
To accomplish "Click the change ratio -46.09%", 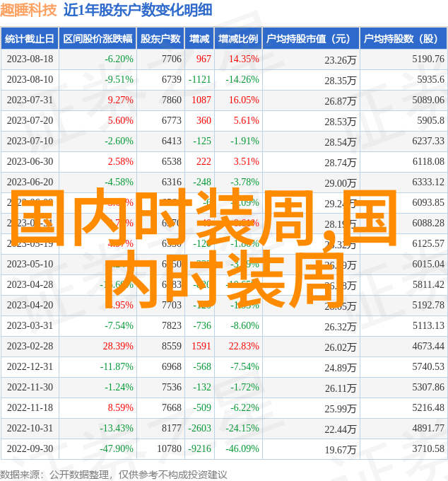I will (x=242, y=448).
